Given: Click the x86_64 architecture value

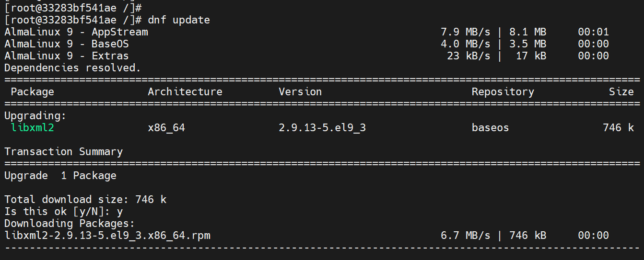Looking at the screenshot, I should (x=166, y=128).
